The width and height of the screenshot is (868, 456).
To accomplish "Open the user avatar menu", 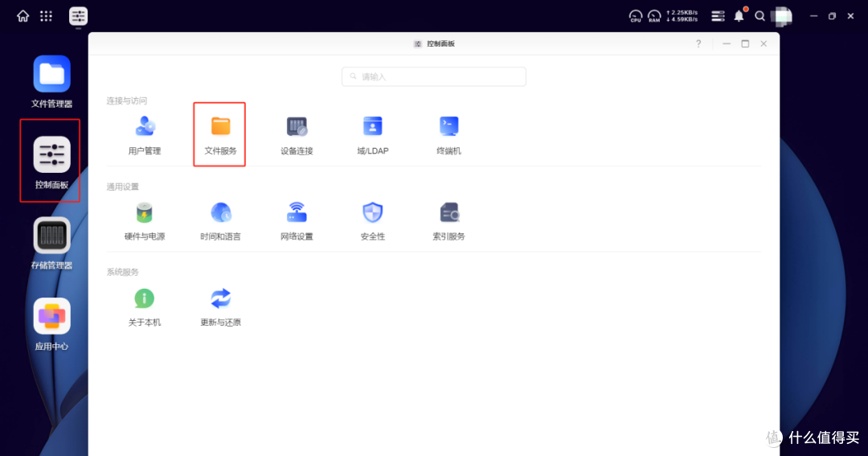I will pyautogui.click(x=782, y=16).
